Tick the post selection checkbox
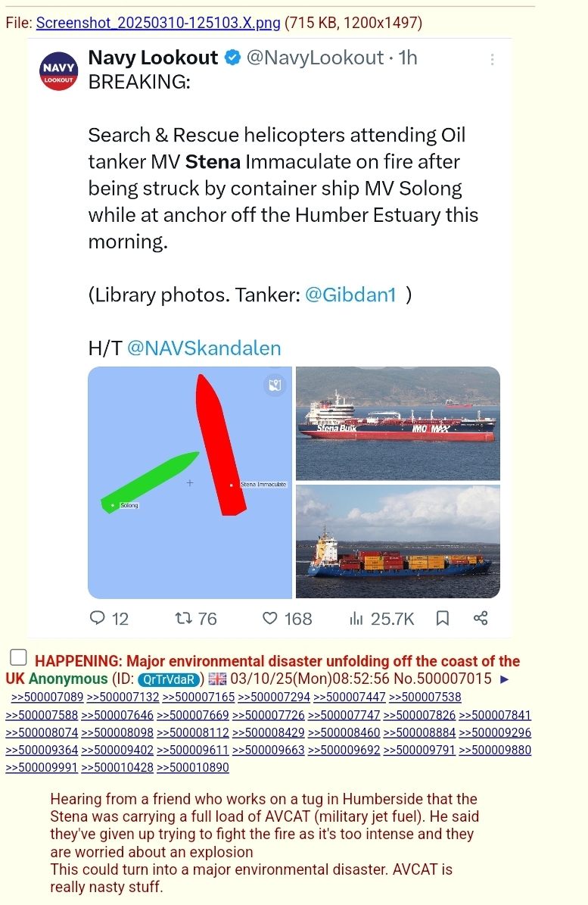This screenshot has height=905, width=588. coord(18,657)
